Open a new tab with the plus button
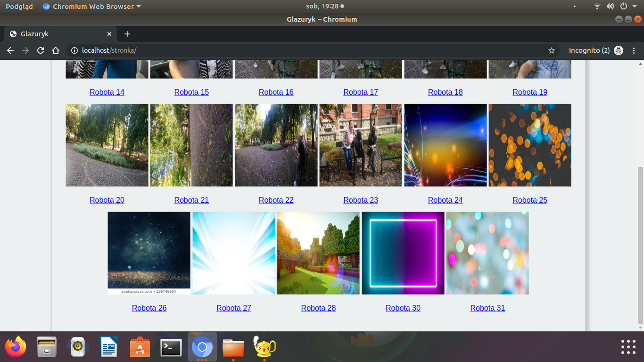 (x=127, y=34)
